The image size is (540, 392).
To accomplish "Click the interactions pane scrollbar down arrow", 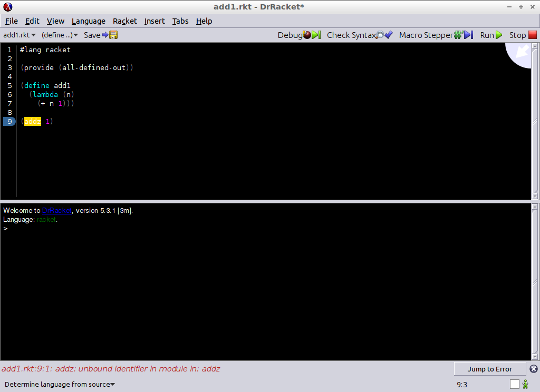I will click(x=535, y=357).
